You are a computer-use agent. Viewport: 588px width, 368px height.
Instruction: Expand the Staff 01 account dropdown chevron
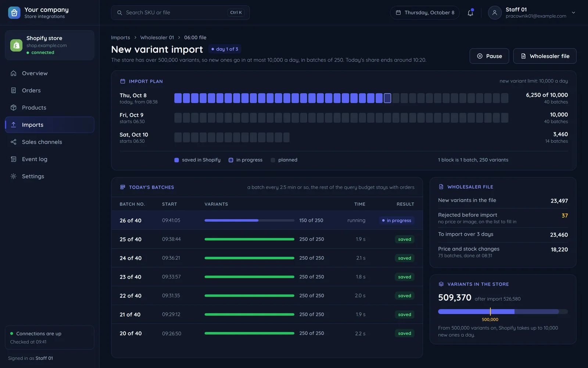[x=573, y=13]
